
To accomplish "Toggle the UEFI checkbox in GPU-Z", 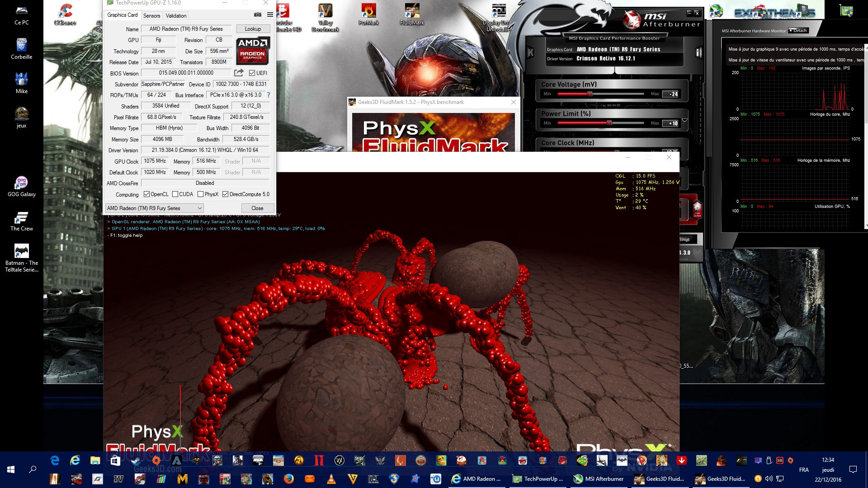I will [x=252, y=73].
